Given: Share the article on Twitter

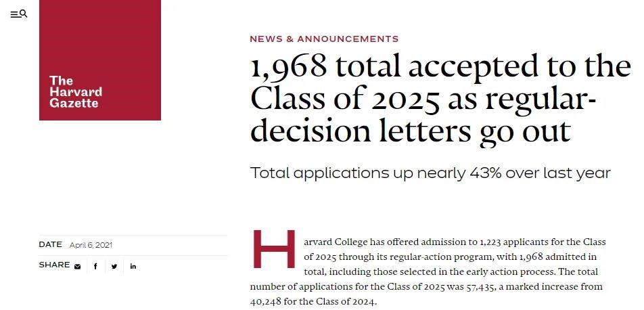Looking at the screenshot, I should pyautogui.click(x=114, y=267).
